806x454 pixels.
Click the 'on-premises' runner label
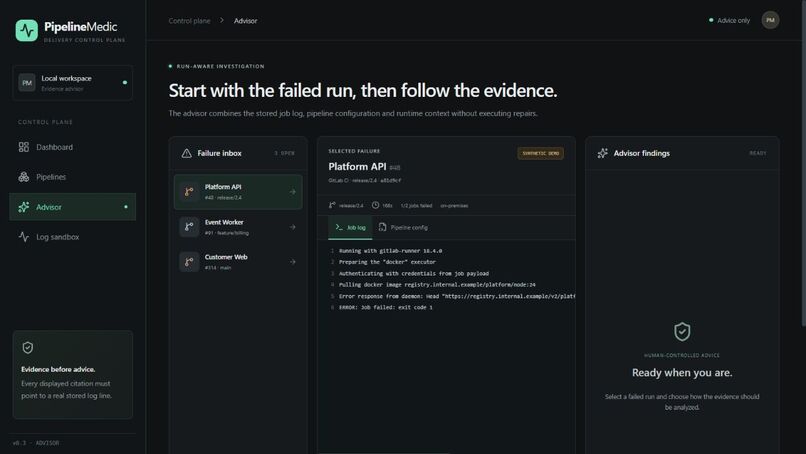454,206
